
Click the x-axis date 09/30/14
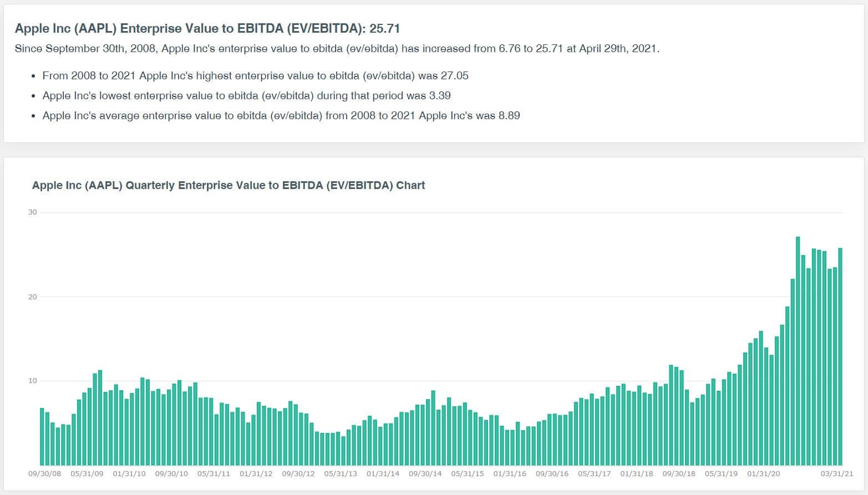425,474
